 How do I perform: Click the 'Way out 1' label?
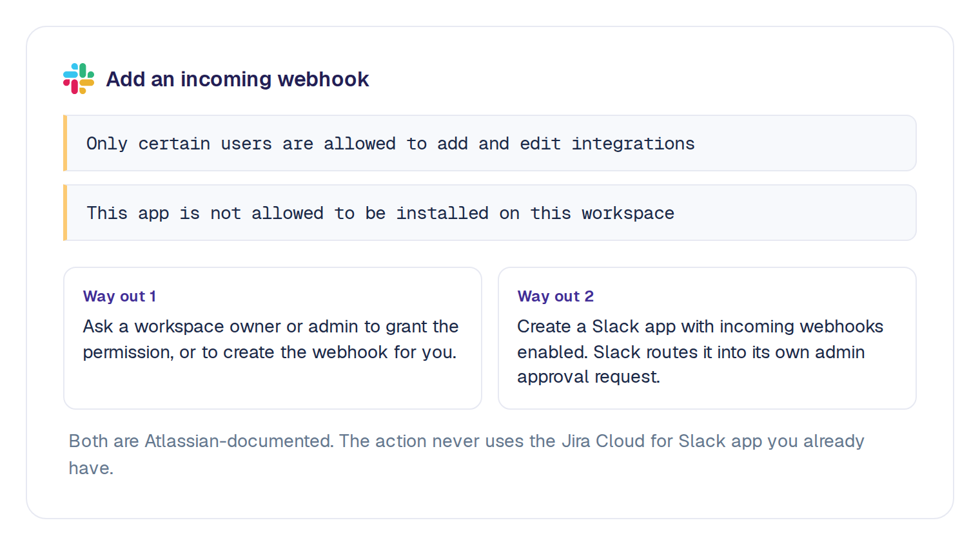coord(119,296)
